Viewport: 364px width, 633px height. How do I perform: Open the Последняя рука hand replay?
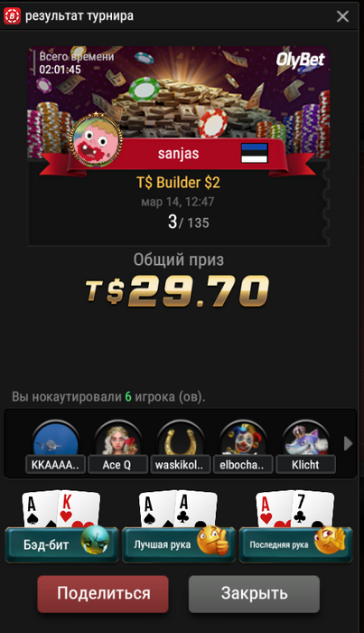tap(296, 544)
